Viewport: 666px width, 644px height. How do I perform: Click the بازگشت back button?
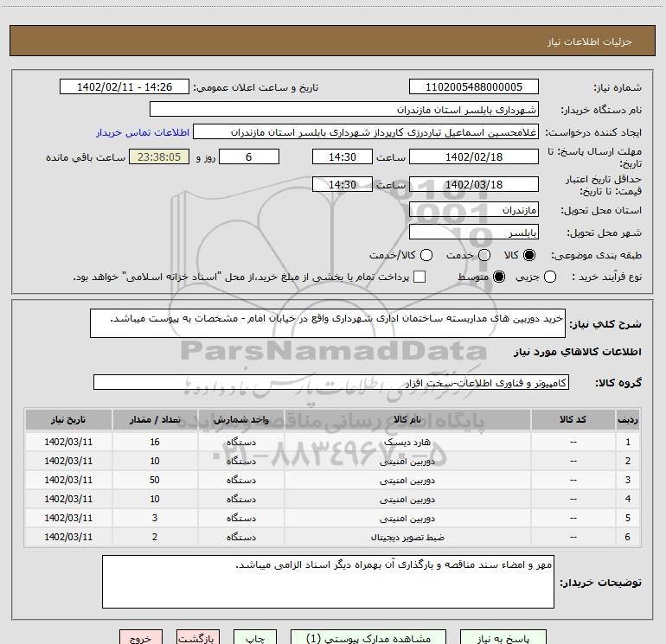[x=198, y=638]
